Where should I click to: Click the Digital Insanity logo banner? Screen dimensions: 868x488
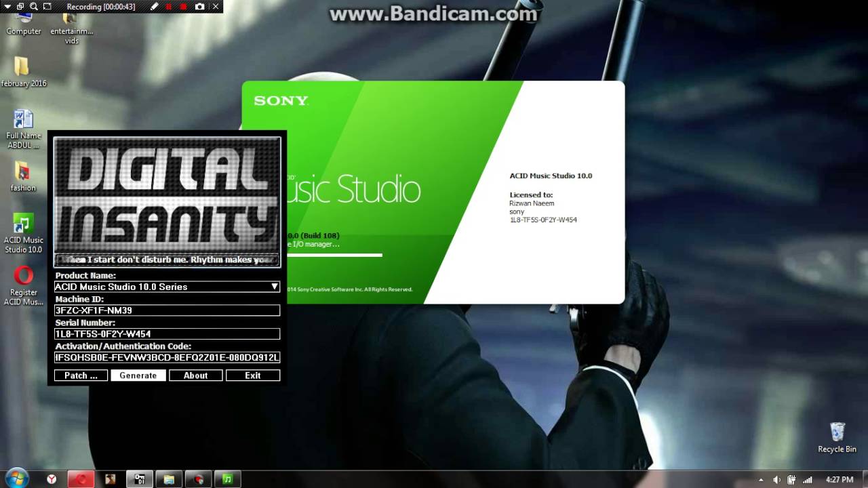pyautogui.click(x=167, y=195)
